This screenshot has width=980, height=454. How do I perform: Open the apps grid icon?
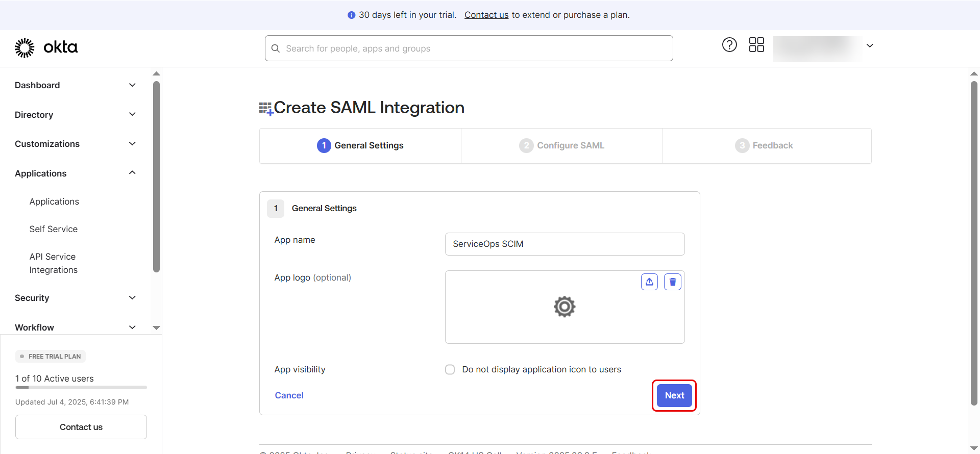(756, 45)
